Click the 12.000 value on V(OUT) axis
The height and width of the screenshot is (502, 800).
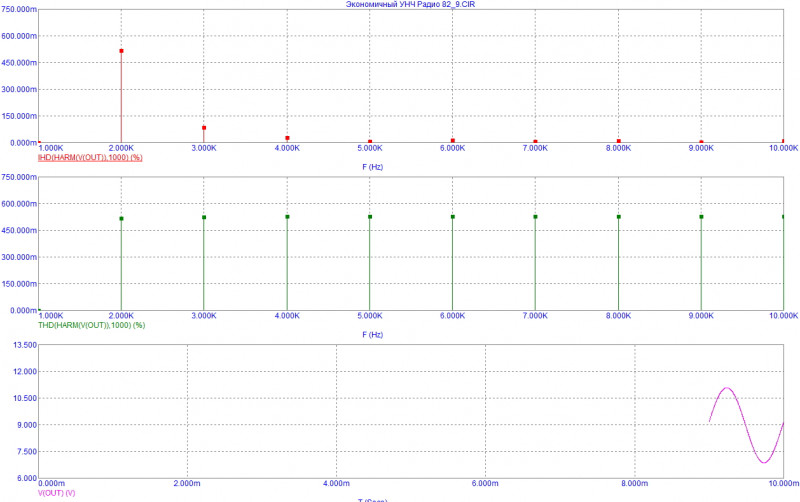click(x=25, y=372)
